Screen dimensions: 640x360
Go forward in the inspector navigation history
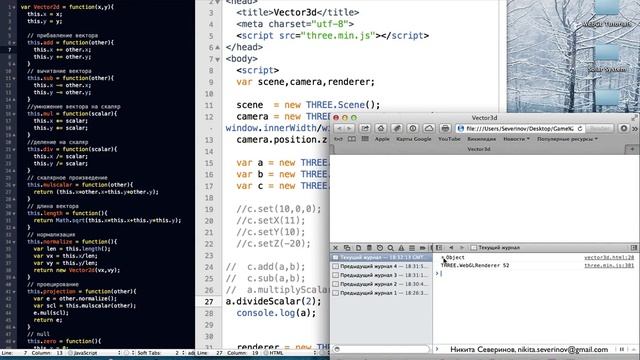(x=462, y=248)
